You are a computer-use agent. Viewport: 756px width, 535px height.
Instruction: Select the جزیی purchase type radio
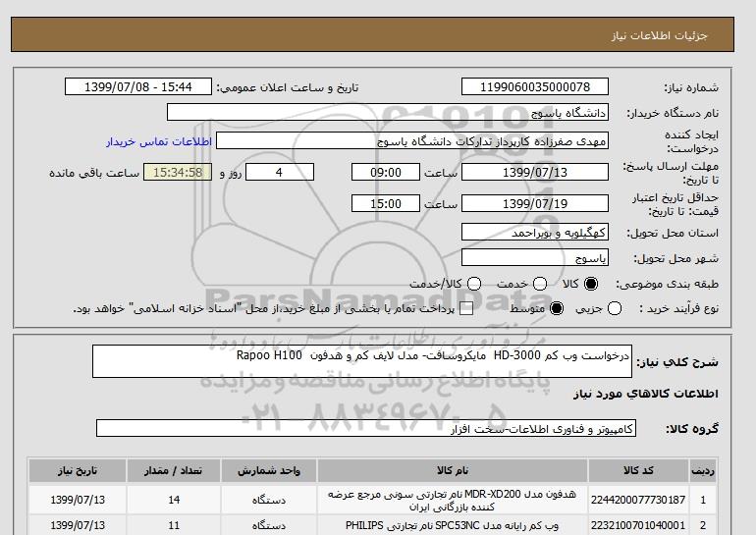coord(615,308)
